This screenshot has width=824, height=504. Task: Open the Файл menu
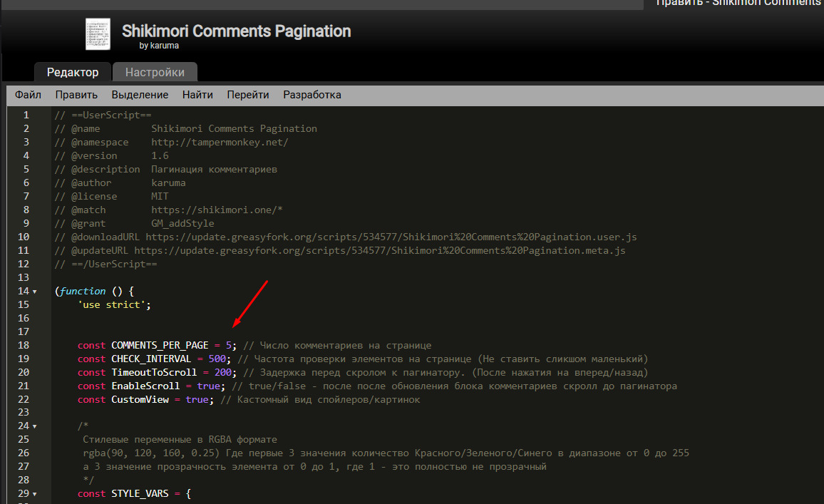[28, 95]
